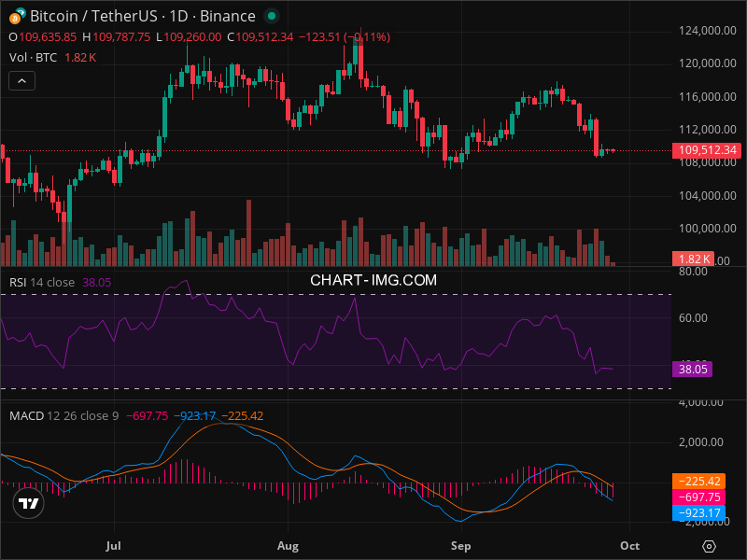Click the Sep label on the time axis
Viewport: 747px width, 560px height.
click(461, 545)
